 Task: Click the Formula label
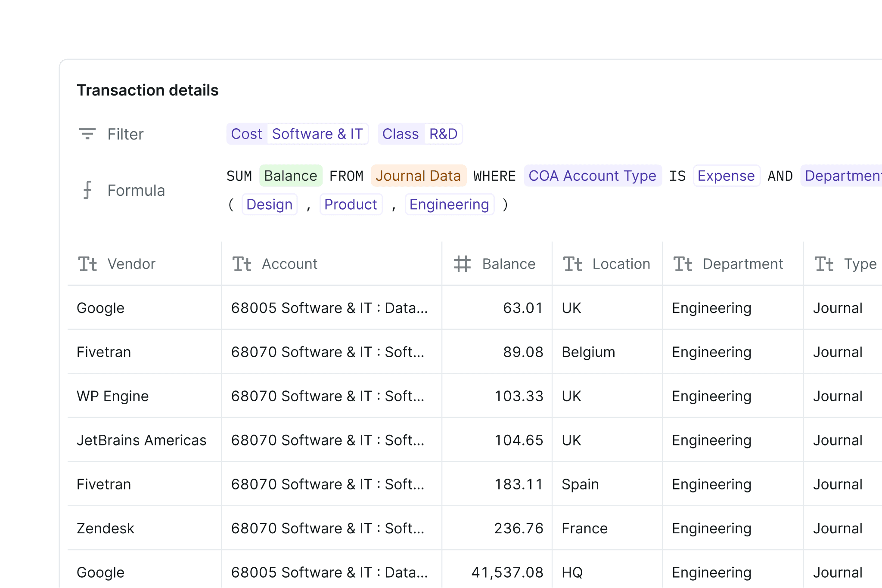136,190
